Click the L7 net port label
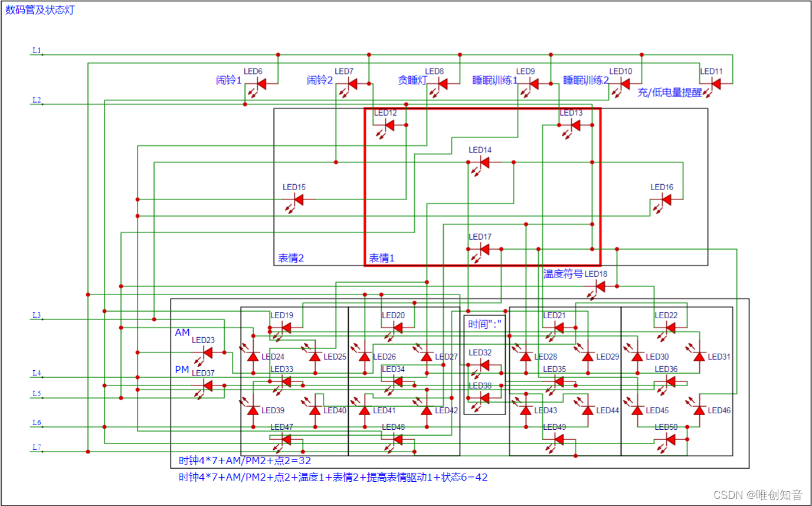Viewport: 812px width, 506px height. 37,447
